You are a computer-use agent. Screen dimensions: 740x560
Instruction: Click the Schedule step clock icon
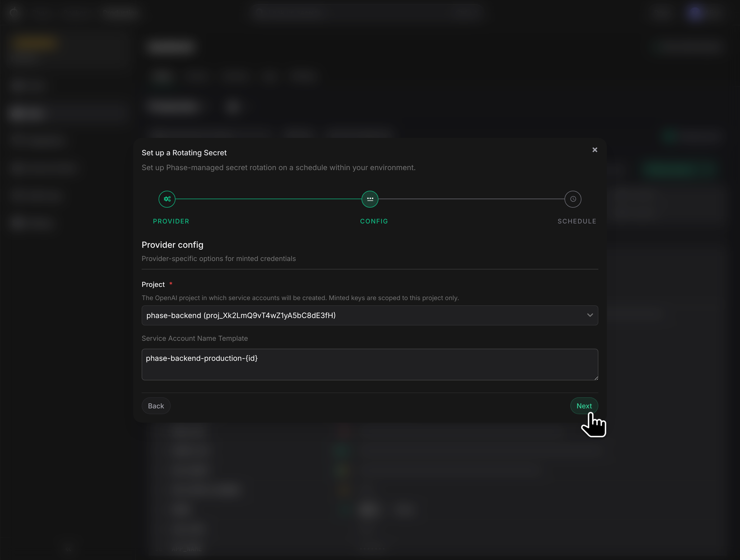tap(573, 199)
